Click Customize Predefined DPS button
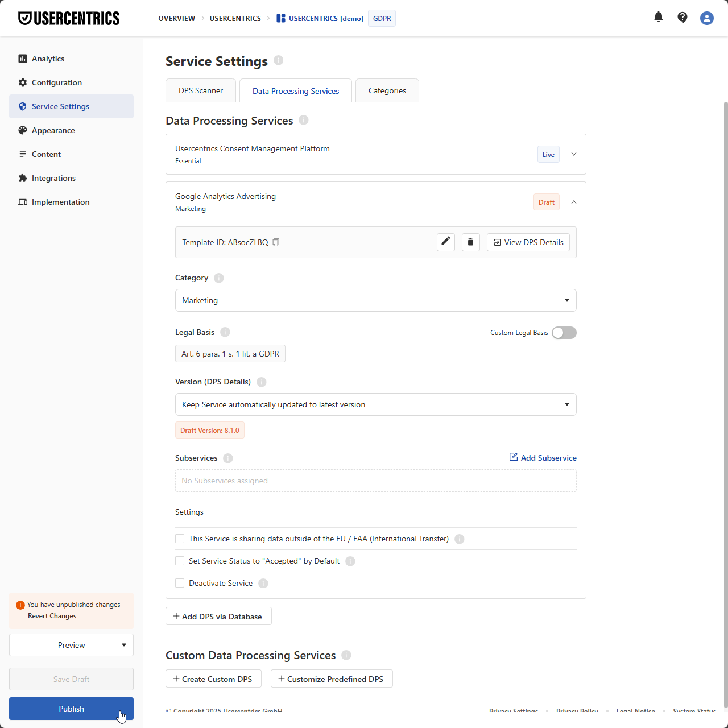Viewport: 728px width, 728px height. tap(332, 679)
